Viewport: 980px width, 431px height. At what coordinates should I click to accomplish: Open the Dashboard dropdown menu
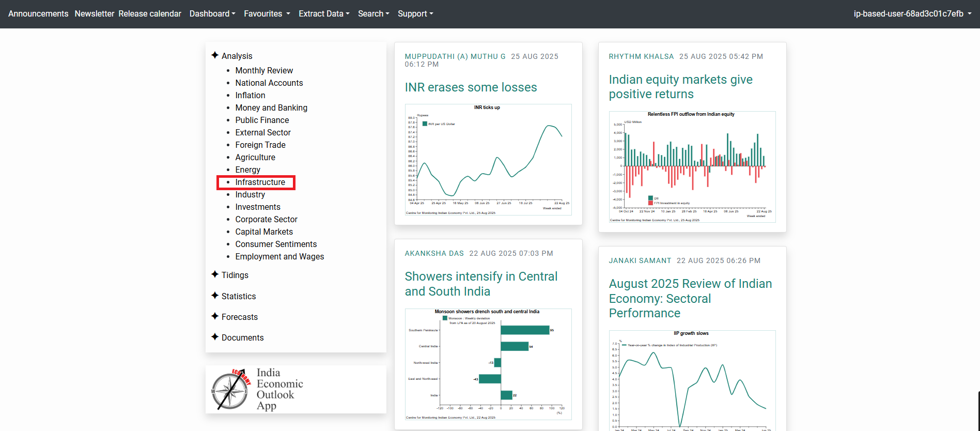coord(212,14)
